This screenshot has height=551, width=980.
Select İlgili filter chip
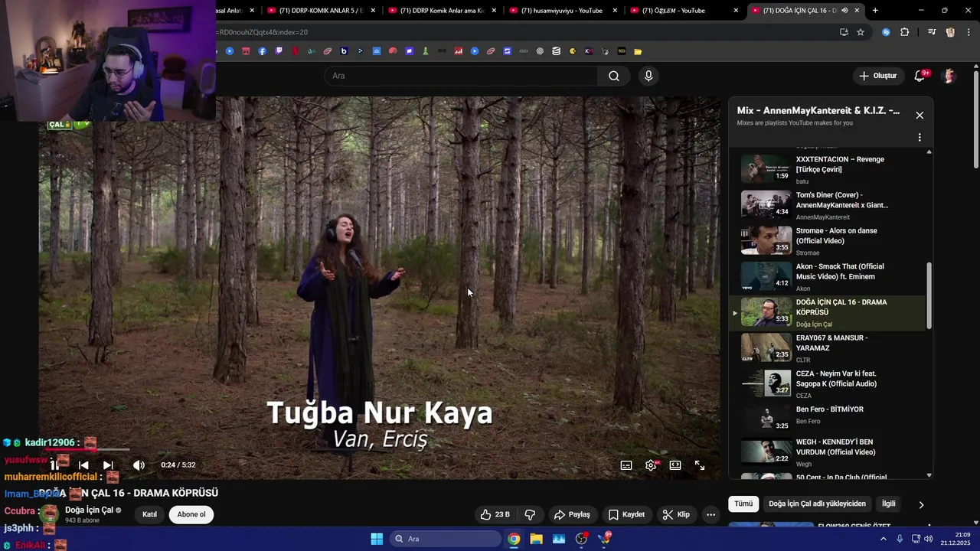click(888, 504)
